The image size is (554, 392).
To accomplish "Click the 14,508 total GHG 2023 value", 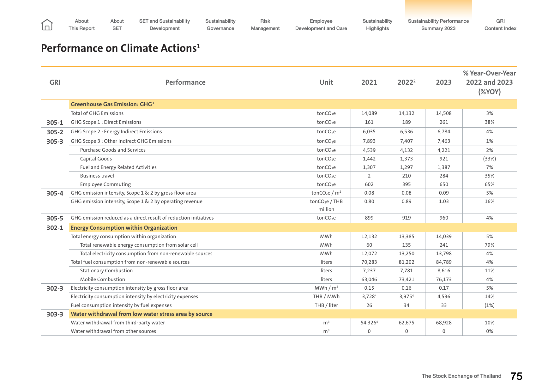I will [x=444, y=113].
